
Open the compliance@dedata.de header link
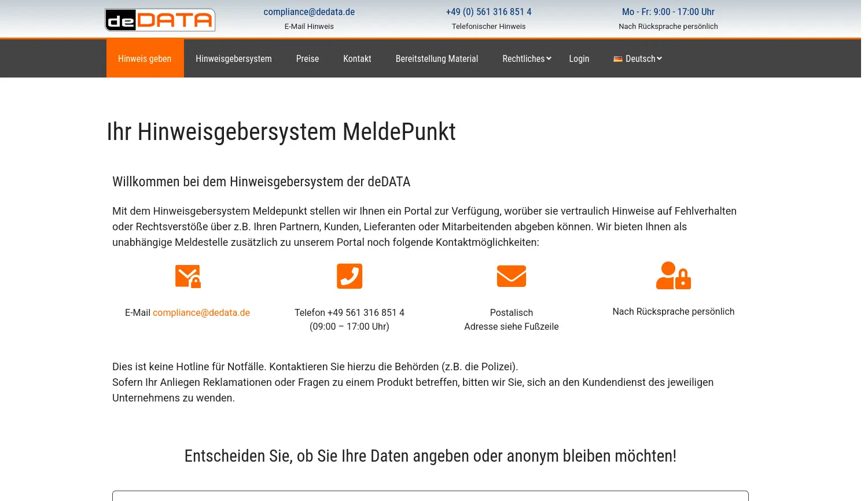click(x=309, y=12)
